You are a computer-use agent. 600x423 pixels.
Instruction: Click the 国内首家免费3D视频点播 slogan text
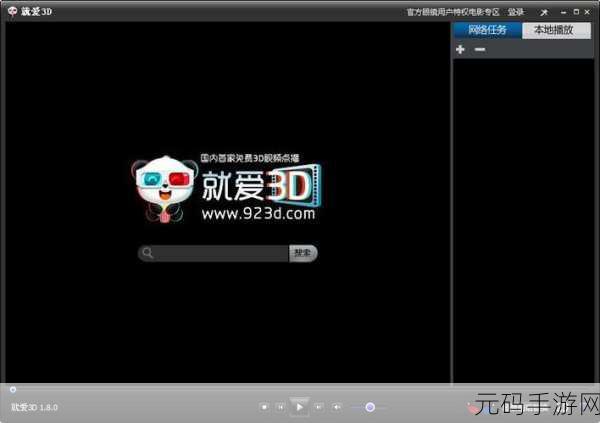(249, 158)
